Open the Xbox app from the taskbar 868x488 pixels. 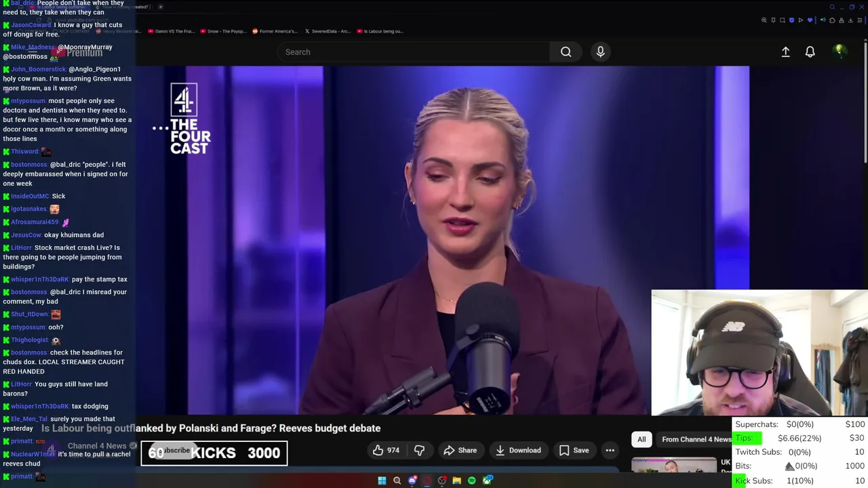click(488, 481)
